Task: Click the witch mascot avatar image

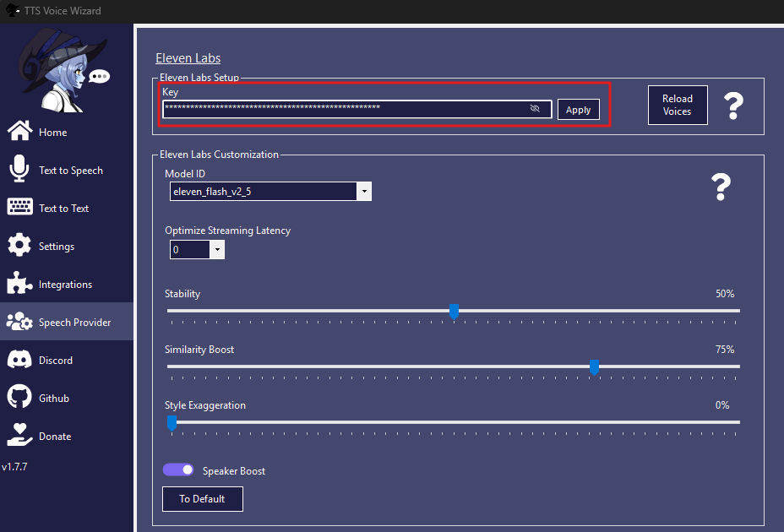Action: 64,70
